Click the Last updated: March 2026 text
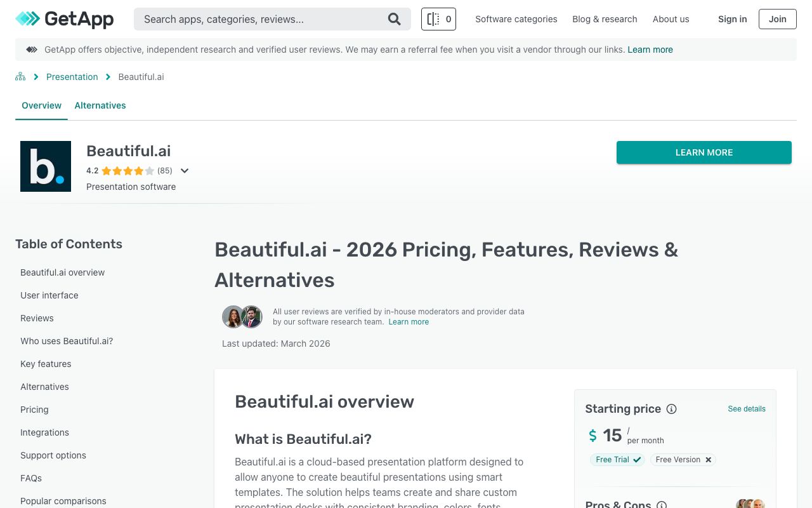 [x=276, y=344]
